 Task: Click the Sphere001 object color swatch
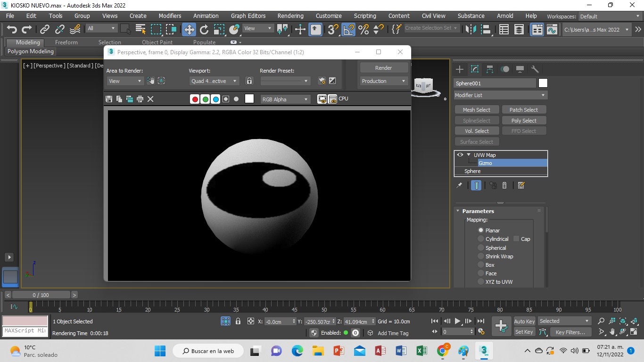tap(543, 83)
